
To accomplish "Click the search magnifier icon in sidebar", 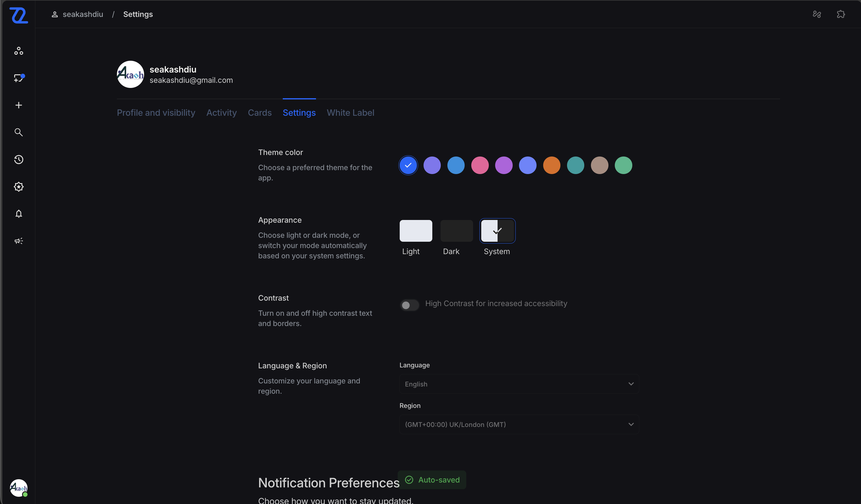I will coord(18,132).
